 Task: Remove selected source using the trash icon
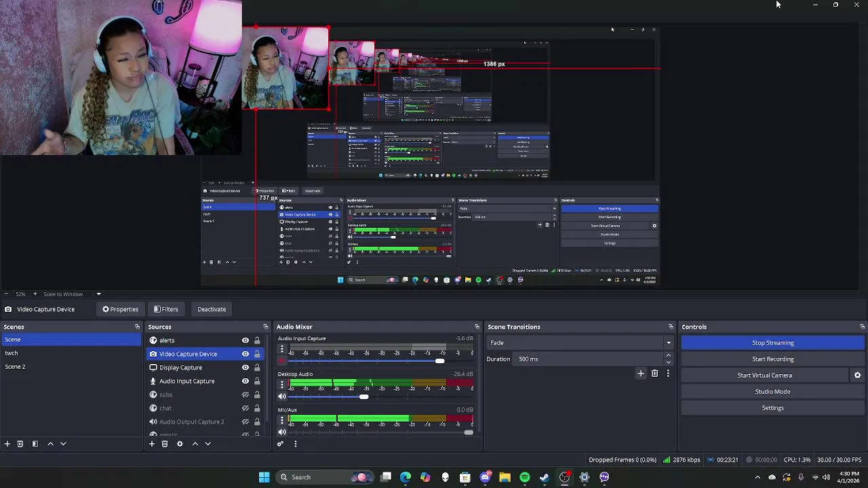[x=165, y=444]
